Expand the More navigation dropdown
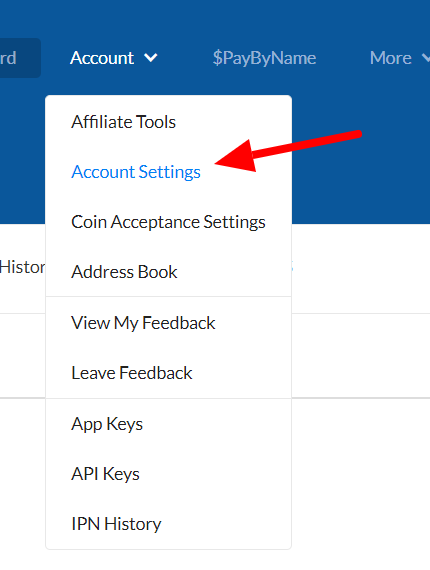The width and height of the screenshot is (430, 570). point(400,58)
